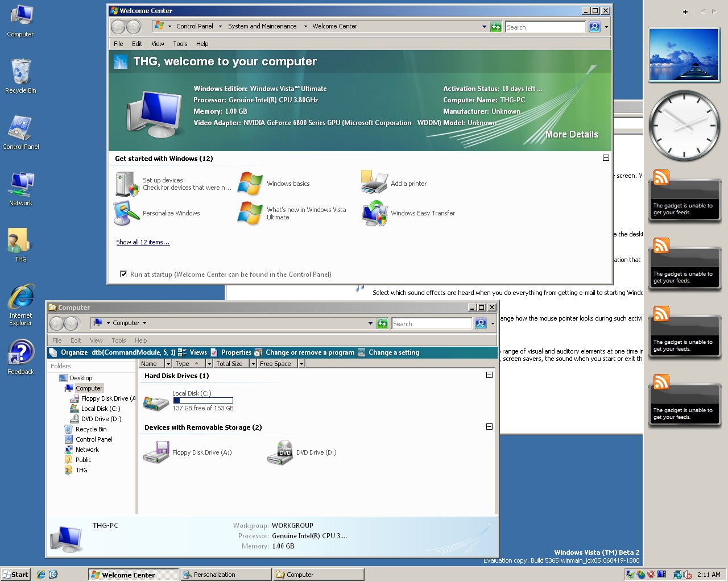Click the back button in the Computer window
The width and height of the screenshot is (728, 582).
[x=56, y=323]
